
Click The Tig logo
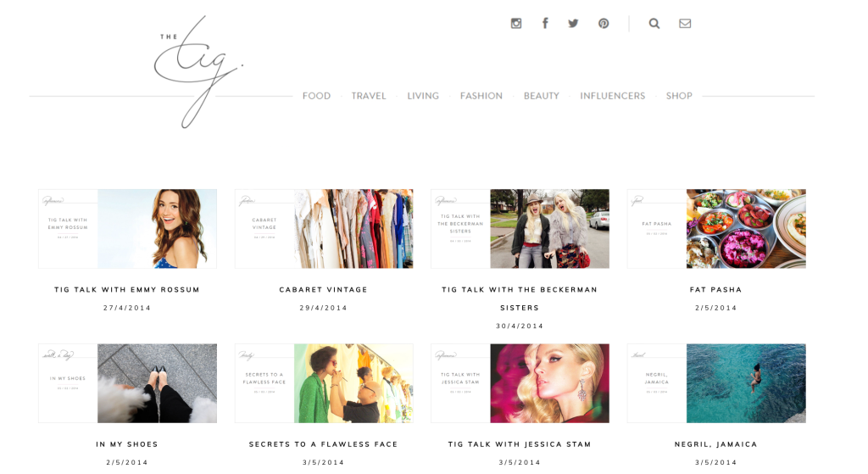[198, 72]
